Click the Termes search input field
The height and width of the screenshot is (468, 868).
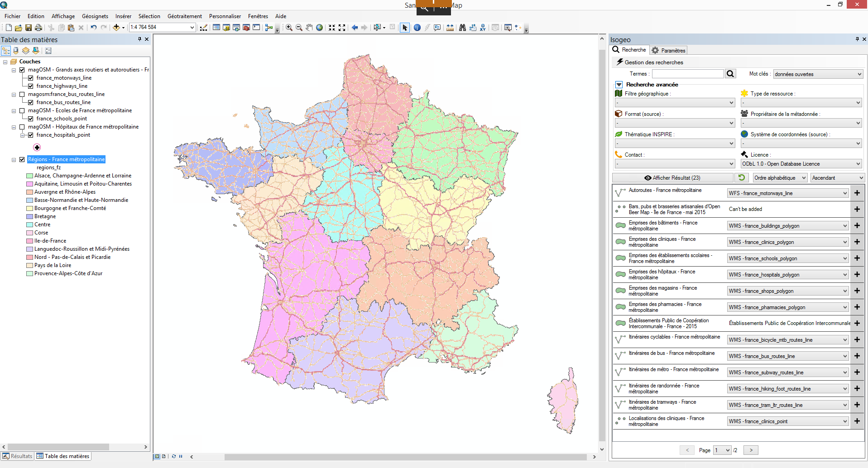[688, 74]
